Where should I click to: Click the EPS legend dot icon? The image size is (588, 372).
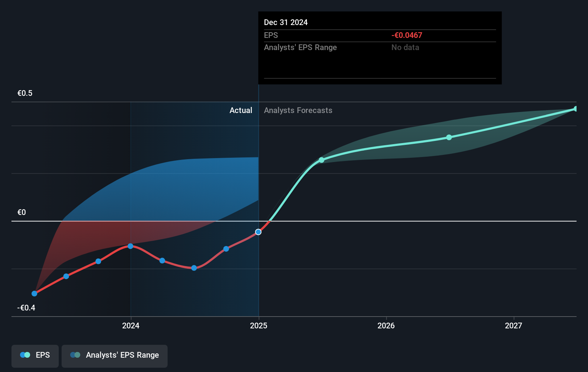click(24, 355)
